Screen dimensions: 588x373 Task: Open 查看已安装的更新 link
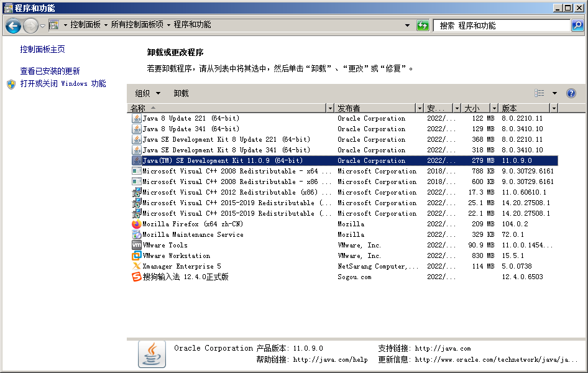tap(50, 71)
